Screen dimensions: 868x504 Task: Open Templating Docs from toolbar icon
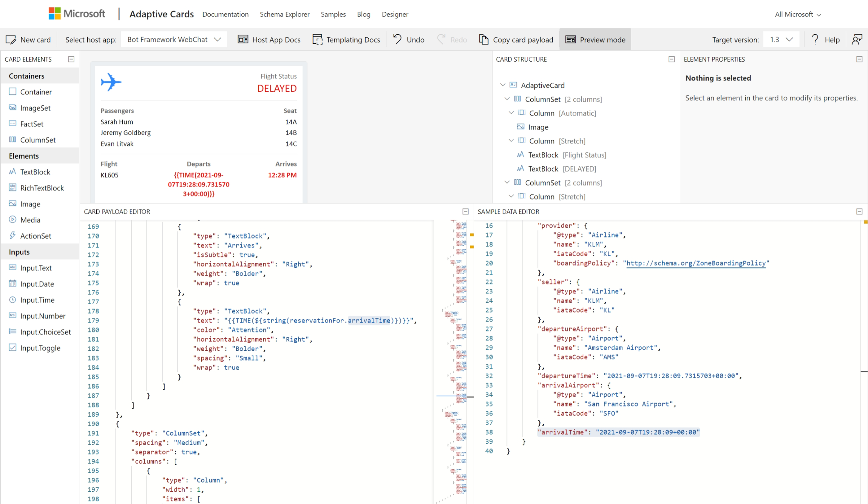point(318,39)
